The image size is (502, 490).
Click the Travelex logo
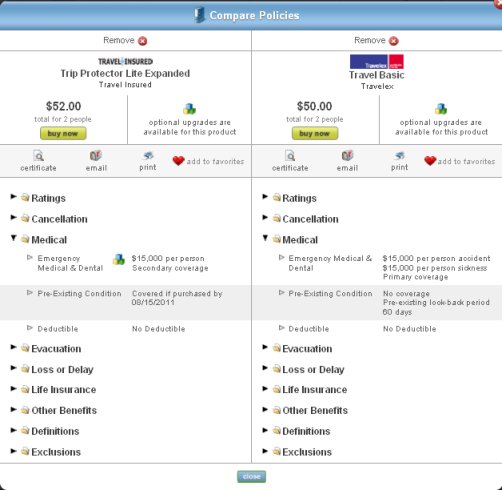(377, 62)
